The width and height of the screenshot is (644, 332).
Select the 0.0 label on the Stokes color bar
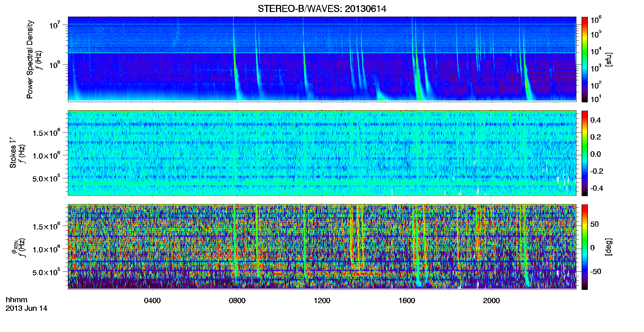(x=595, y=154)
